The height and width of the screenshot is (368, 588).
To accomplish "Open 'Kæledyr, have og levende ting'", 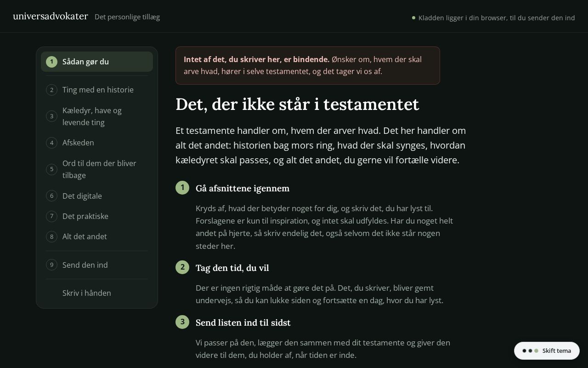I will [97, 116].
